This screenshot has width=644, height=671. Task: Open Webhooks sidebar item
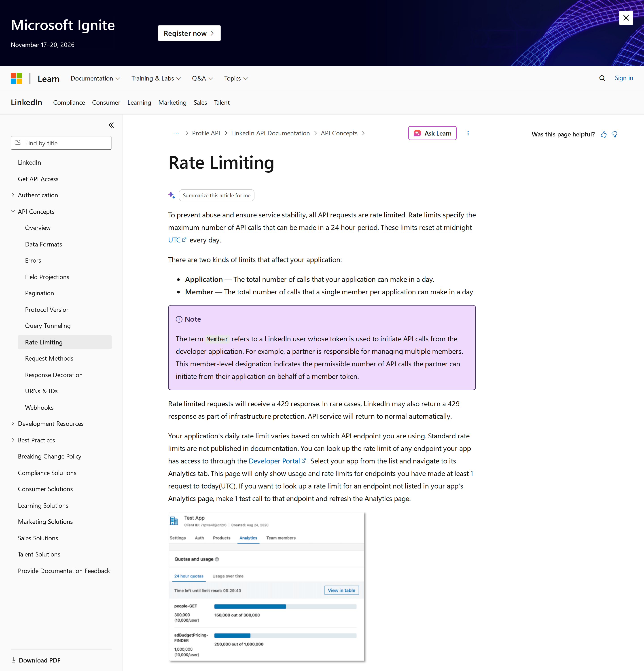tap(39, 407)
